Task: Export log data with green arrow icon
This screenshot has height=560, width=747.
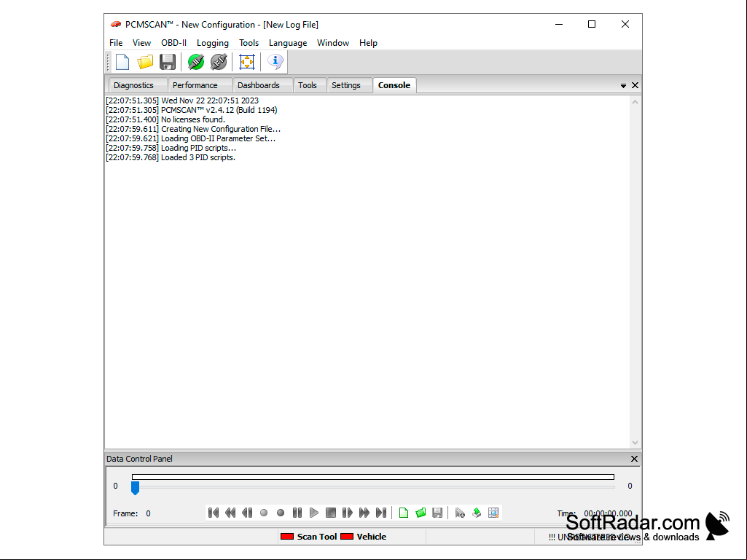Action: coord(477,513)
